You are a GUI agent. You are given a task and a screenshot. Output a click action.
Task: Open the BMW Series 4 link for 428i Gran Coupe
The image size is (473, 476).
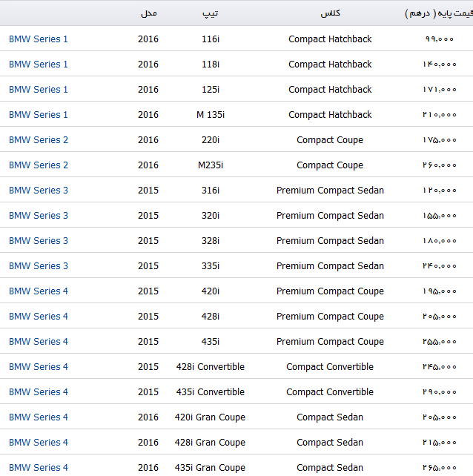[x=39, y=443]
